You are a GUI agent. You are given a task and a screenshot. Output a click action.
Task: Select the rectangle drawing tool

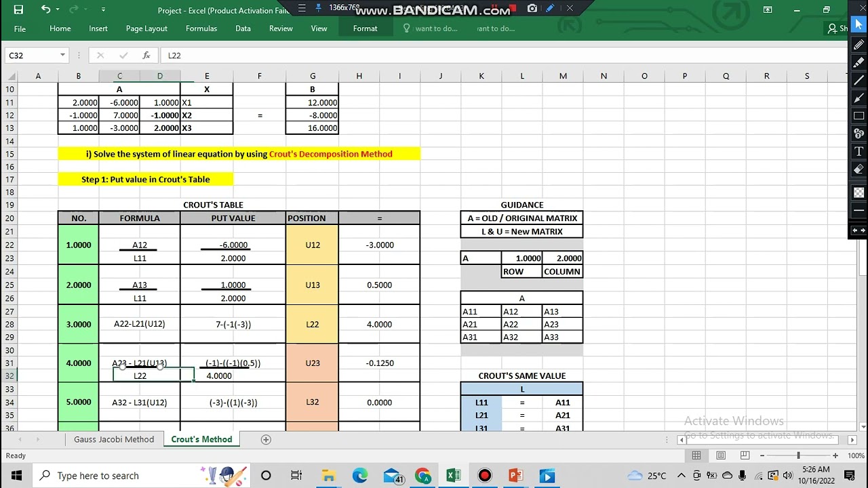(x=859, y=115)
